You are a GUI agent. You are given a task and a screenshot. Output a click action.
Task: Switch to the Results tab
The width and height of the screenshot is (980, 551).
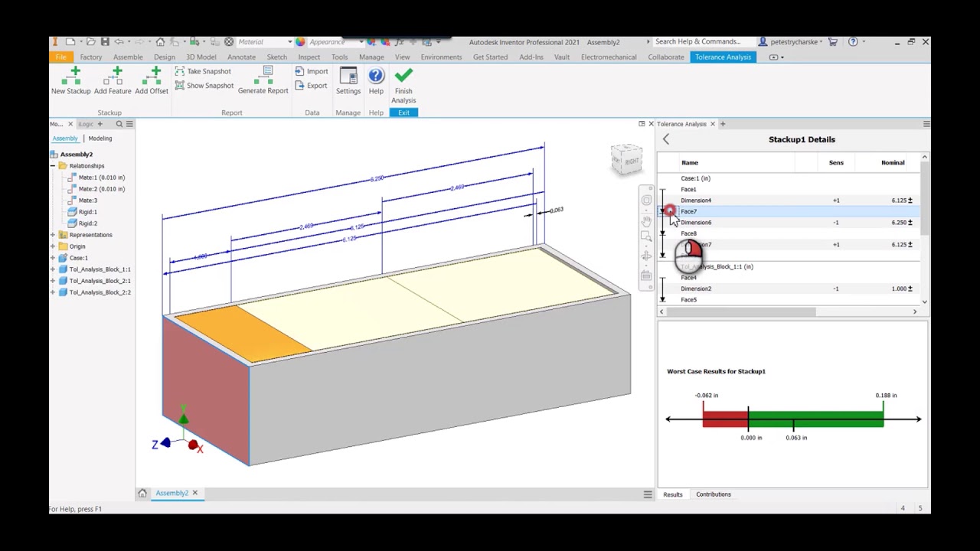(673, 494)
